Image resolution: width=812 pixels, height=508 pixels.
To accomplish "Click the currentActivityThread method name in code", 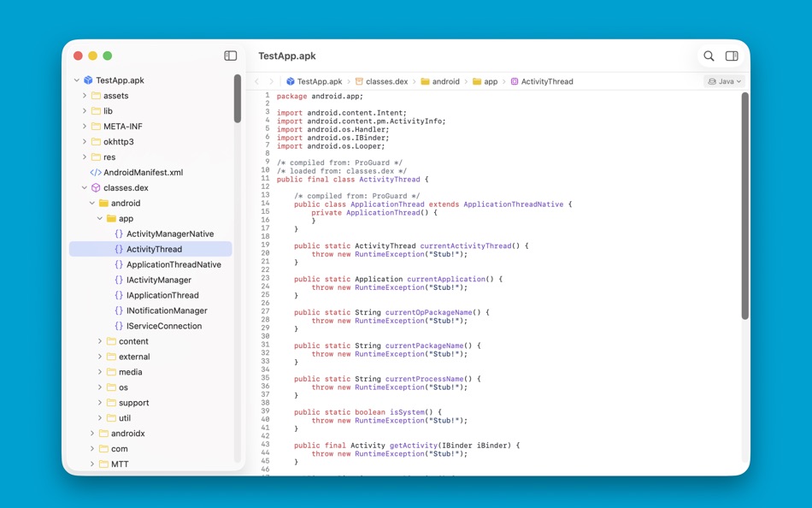I will pos(466,245).
